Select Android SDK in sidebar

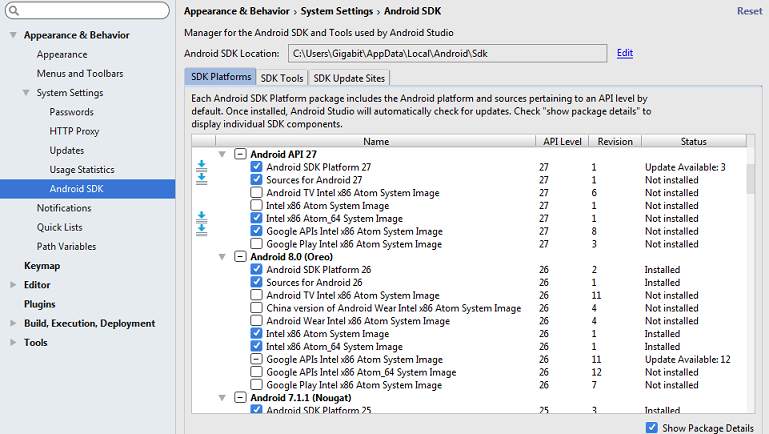pyautogui.click(x=87, y=189)
